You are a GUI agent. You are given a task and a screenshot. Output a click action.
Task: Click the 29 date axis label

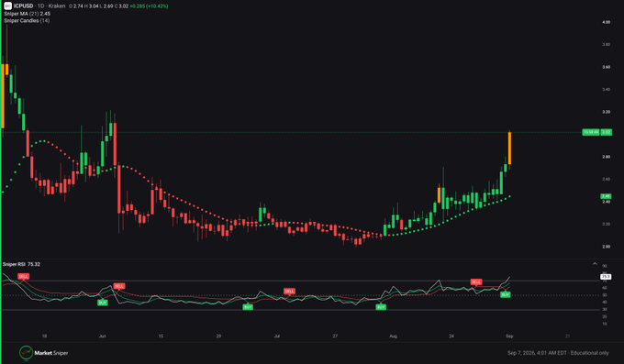click(218, 336)
